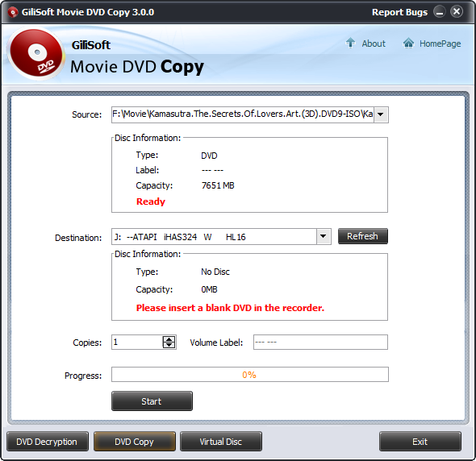Open the About link
The width and height of the screenshot is (476, 461).
[x=374, y=44]
